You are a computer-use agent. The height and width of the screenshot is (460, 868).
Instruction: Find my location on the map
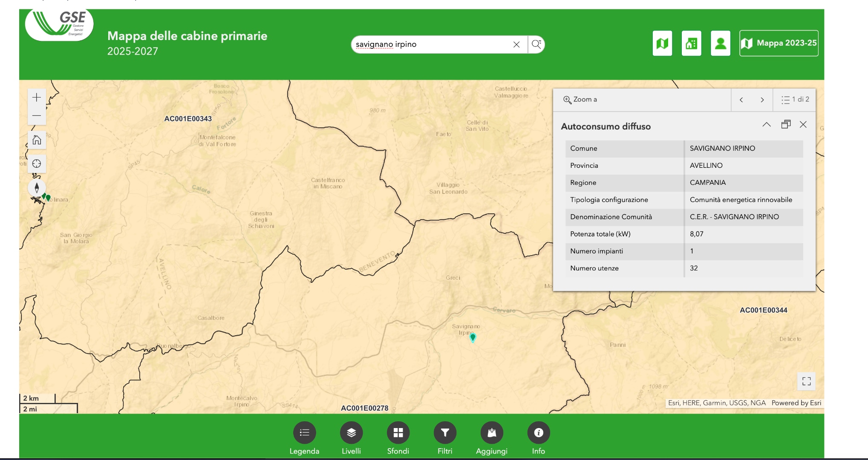click(37, 164)
